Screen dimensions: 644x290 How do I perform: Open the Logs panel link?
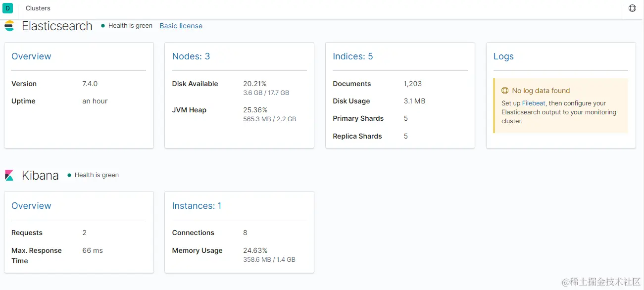pos(503,56)
